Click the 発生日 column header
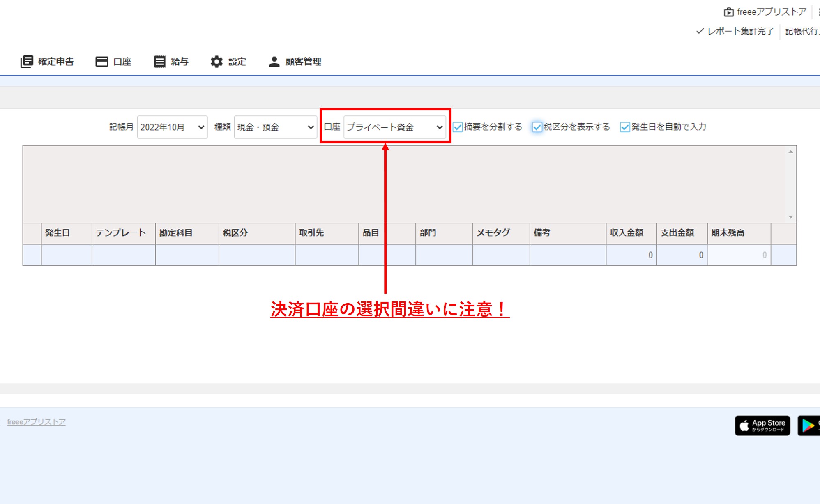 click(x=67, y=233)
